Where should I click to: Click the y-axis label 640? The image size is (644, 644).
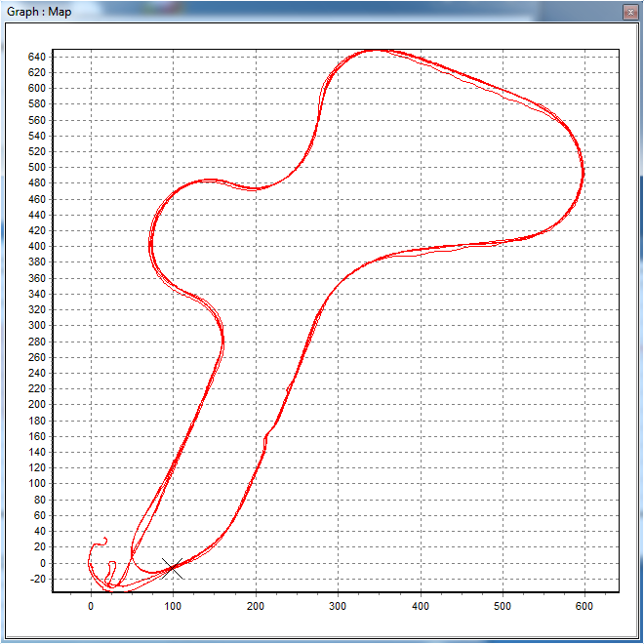point(36,57)
